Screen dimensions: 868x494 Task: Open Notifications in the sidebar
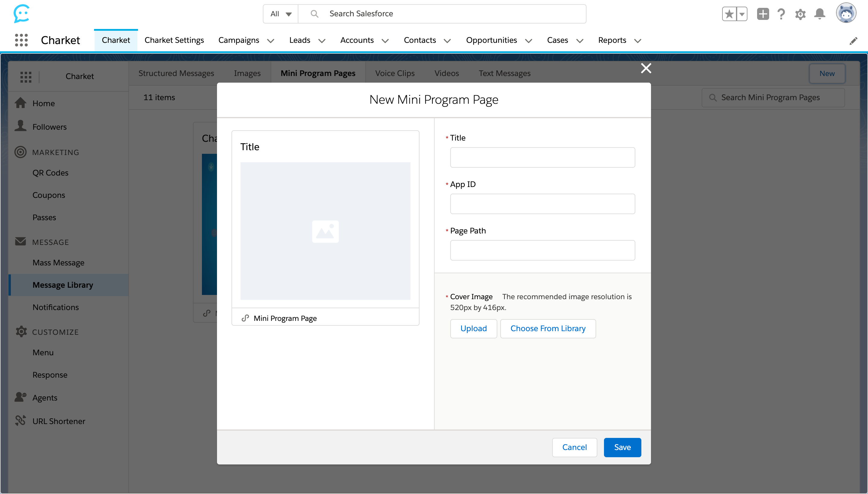pyautogui.click(x=55, y=307)
